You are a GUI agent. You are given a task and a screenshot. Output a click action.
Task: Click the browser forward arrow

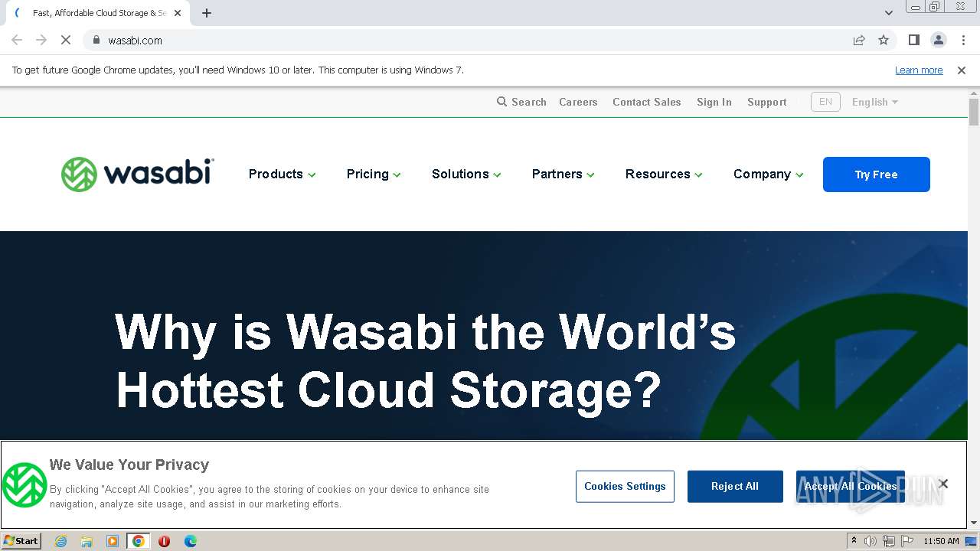41,40
